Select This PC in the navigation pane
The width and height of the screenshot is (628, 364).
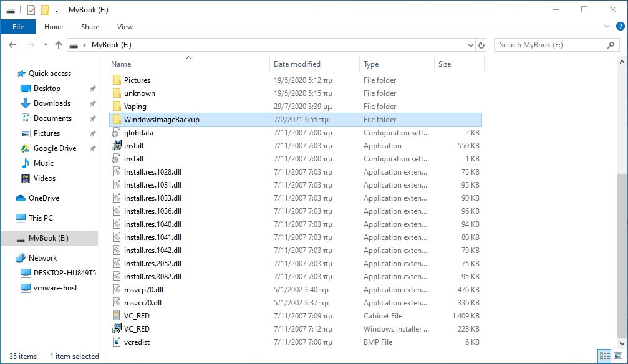[x=41, y=218]
